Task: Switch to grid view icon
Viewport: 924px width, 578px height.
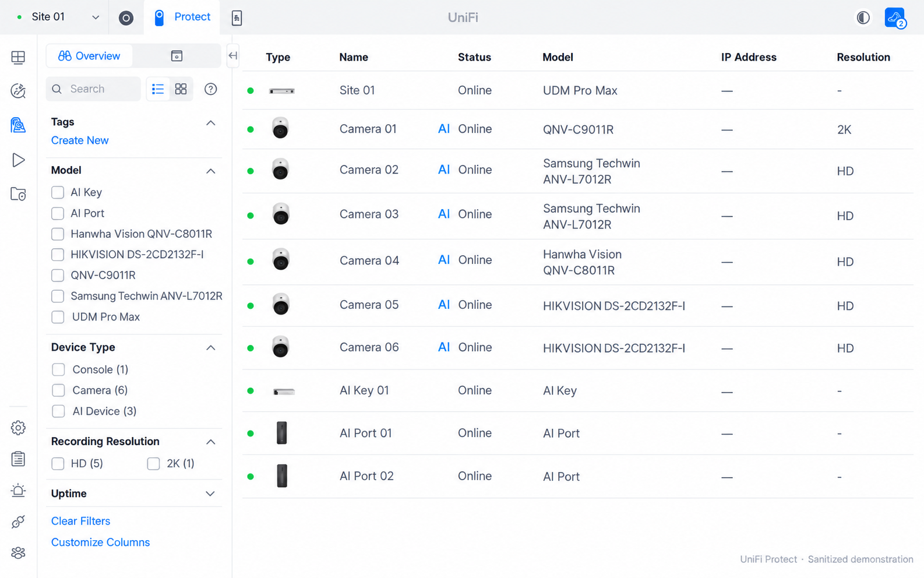Action: (x=181, y=89)
